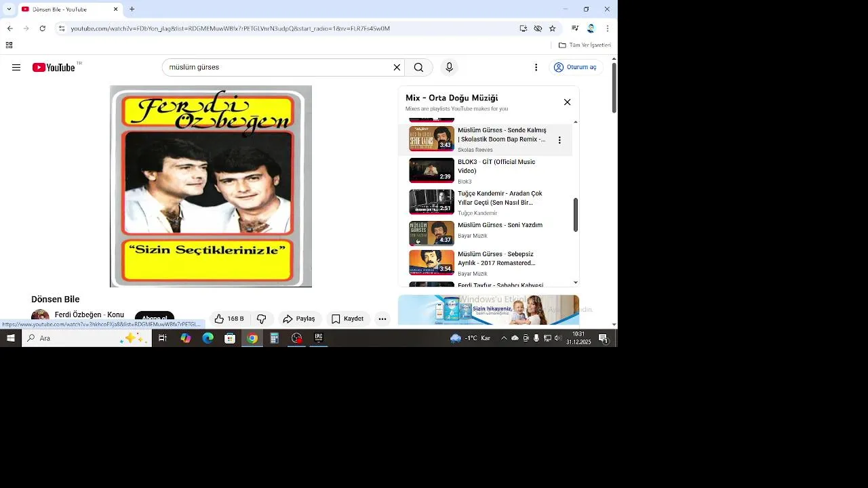Open Chrome three-dot menu

tap(607, 28)
